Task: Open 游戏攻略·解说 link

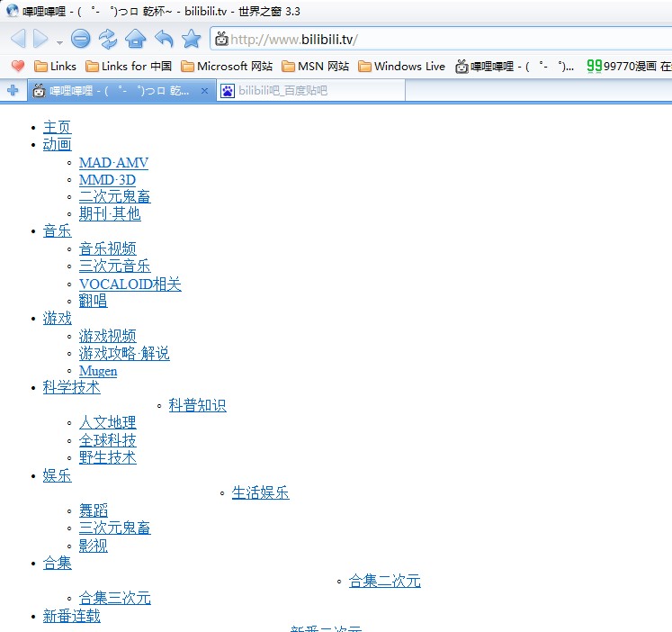Action: [x=124, y=353]
